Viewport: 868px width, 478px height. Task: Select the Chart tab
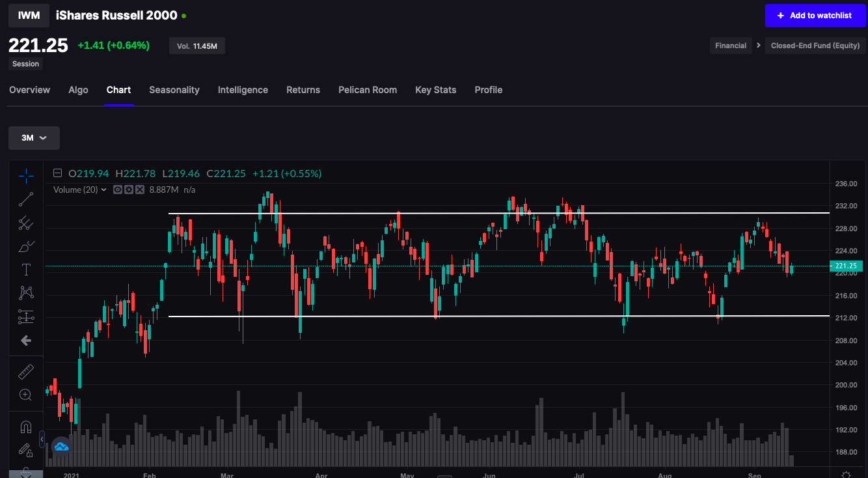point(118,90)
